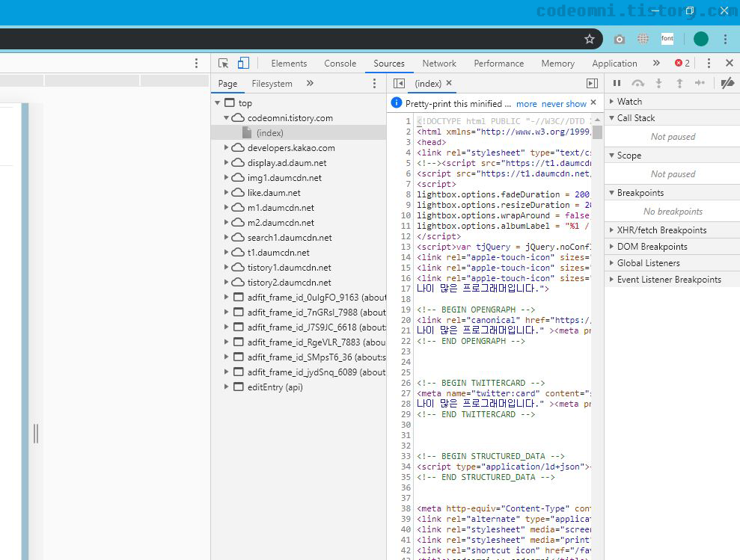This screenshot has width=740, height=560.
Task: Dismiss the pretty-print info bar
Action: (593, 102)
